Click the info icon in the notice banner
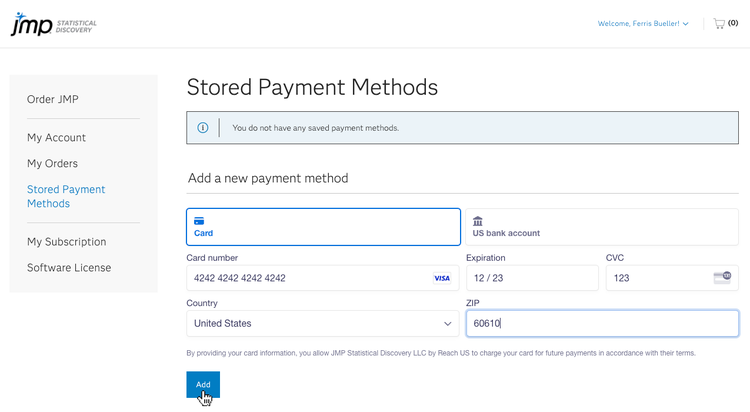The width and height of the screenshot is (750, 412). (203, 128)
